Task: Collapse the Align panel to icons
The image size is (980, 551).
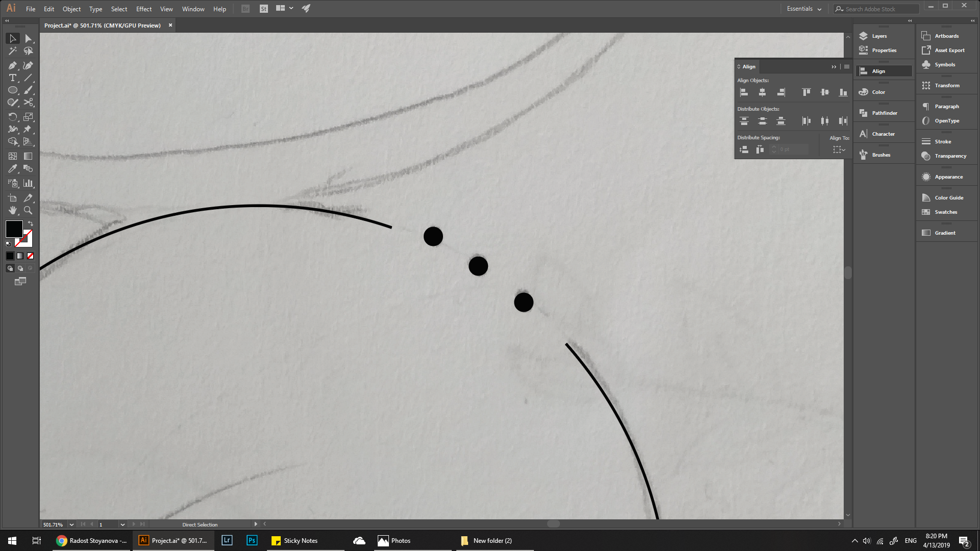Action: pos(834,67)
